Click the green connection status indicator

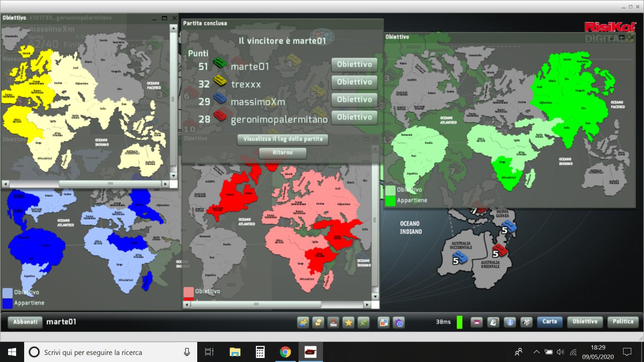coord(460,322)
